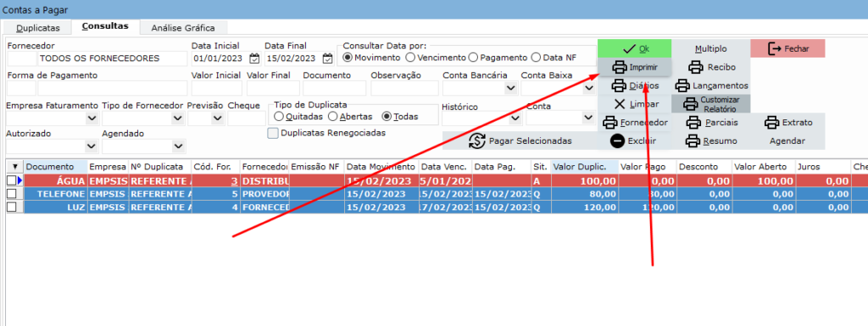The height and width of the screenshot is (326, 868).
Task: Click the Valor Final field
Action: tap(273, 88)
